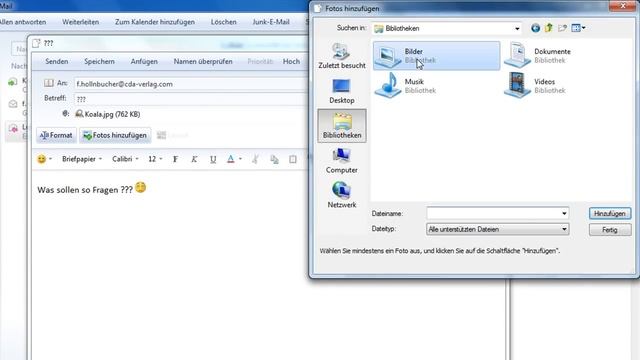Click the message body text
The height and width of the screenshot is (360, 640).
click(x=85, y=190)
